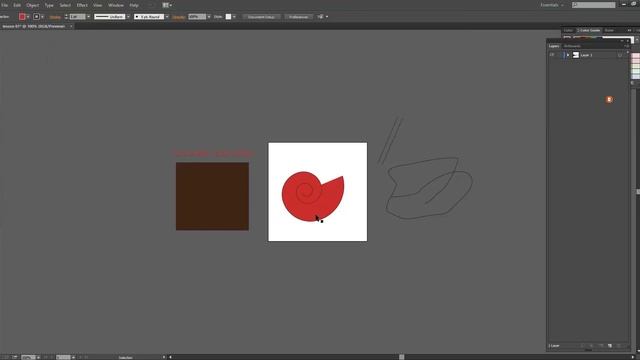Viewport: 640px width, 360px height.
Task: Open the stroke color dropdown arrow
Action: (x=42, y=17)
